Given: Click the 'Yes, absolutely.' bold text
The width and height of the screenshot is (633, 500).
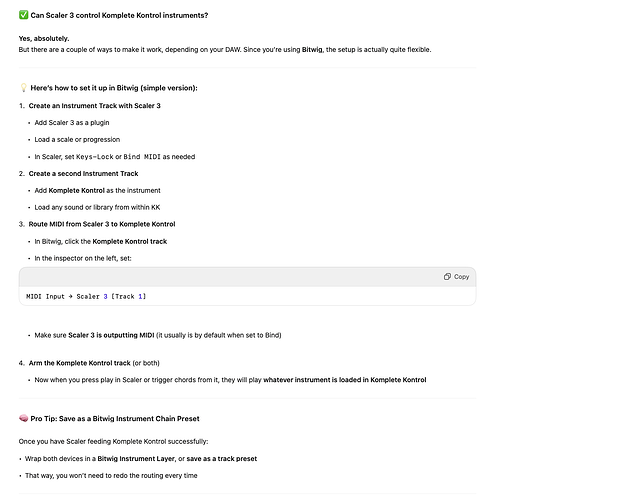Looking at the screenshot, I should (44, 38).
